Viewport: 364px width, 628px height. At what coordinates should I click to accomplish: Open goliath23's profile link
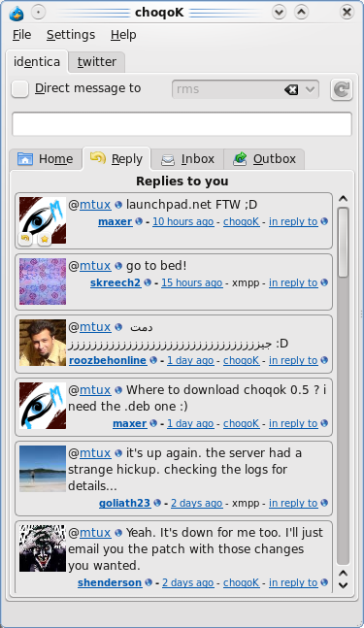tap(124, 503)
